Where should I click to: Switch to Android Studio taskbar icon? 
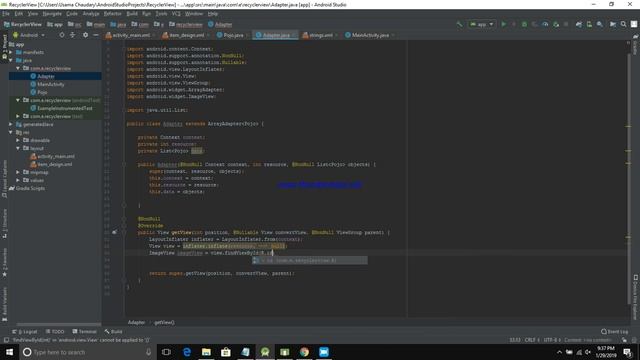[x=265, y=352]
